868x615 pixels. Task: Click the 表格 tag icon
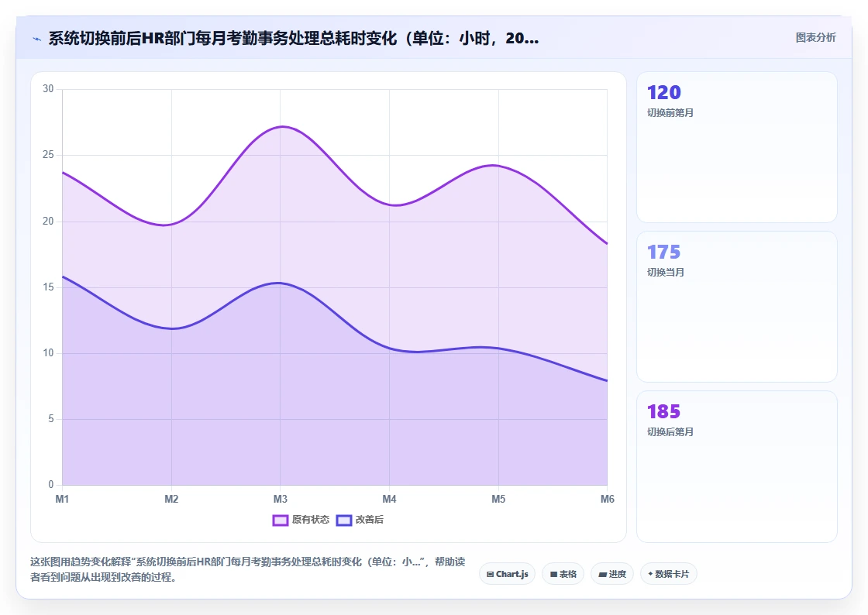tap(553, 575)
